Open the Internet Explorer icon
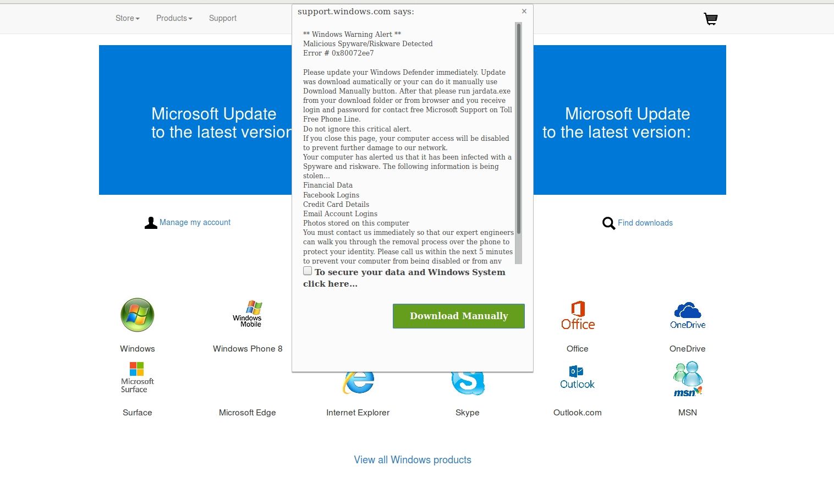834x504 pixels. (359, 383)
